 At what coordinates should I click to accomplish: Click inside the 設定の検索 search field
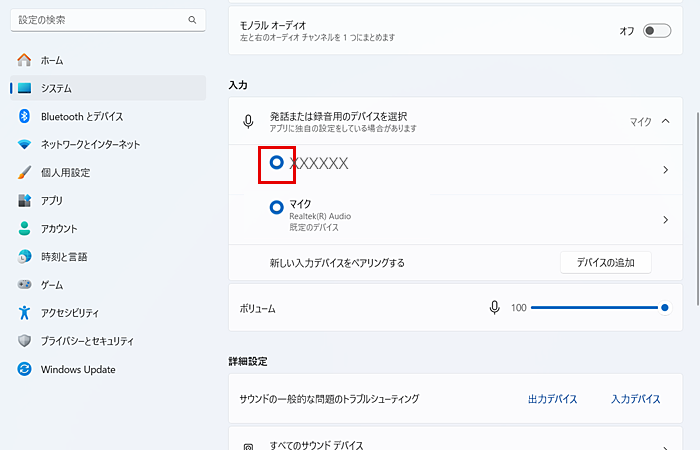(x=108, y=20)
